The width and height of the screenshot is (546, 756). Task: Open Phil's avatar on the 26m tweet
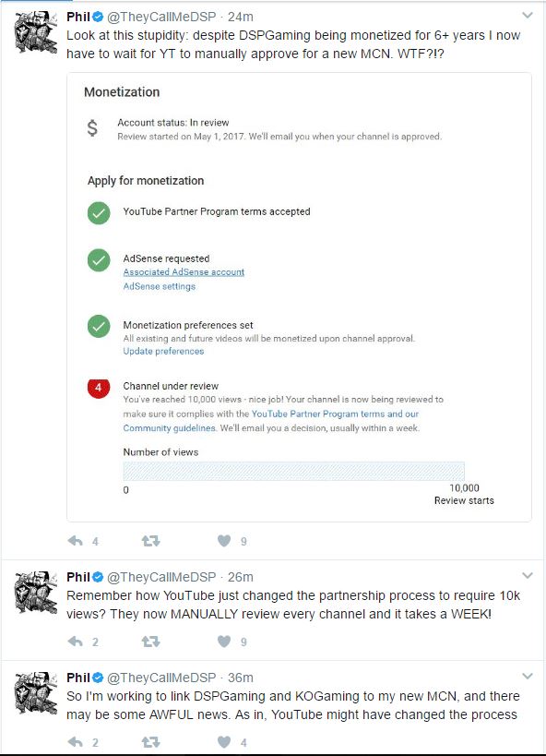[37, 592]
